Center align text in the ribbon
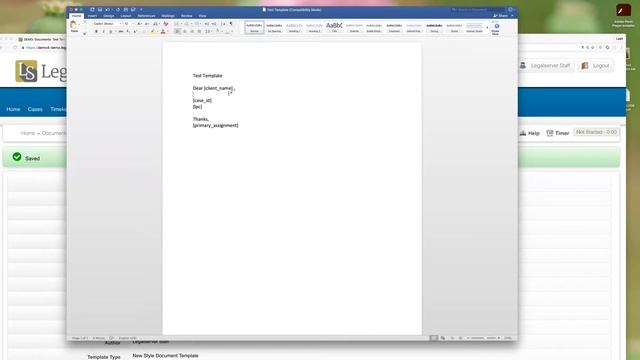Screen dimensions: 640x360 [184, 31]
